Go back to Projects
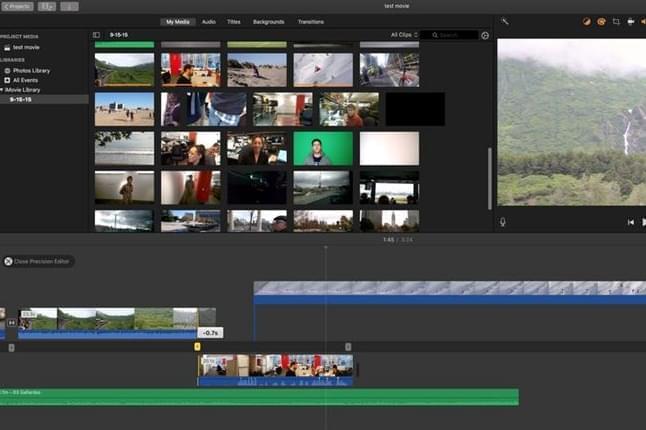The height and width of the screenshot is (430, 646). 17,6
